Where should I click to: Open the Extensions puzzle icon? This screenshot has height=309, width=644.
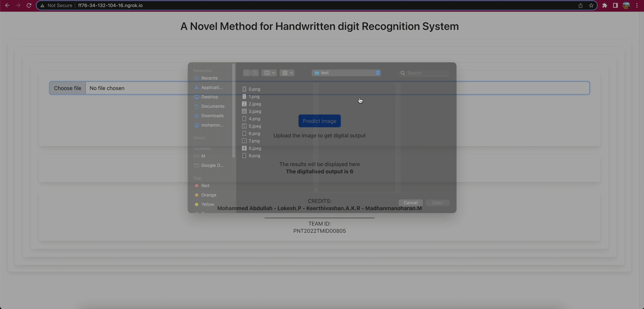click(x=605, y=5)
